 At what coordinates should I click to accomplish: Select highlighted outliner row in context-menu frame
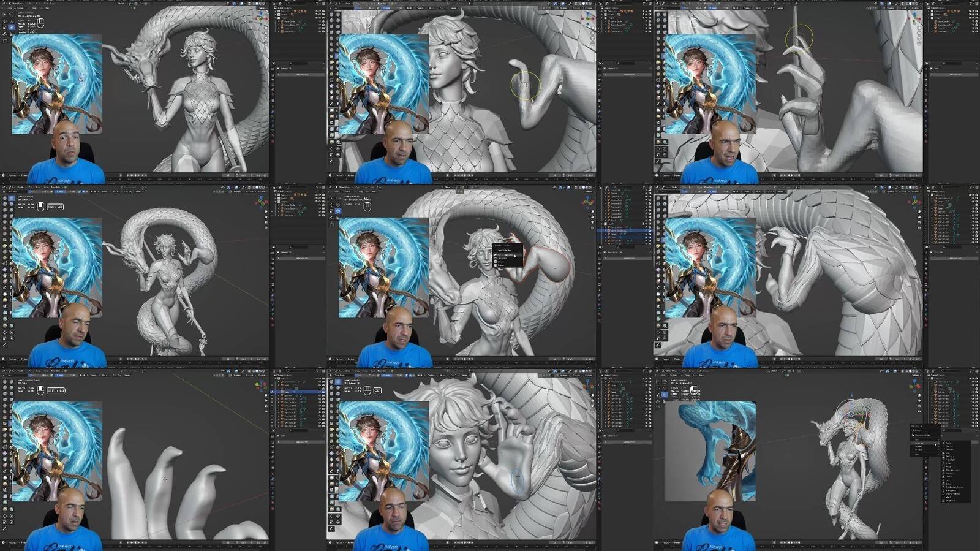pos(625,230)
